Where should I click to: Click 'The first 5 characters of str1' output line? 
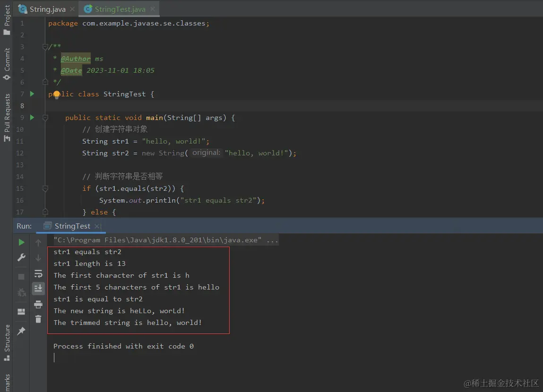tap(137, 287)
